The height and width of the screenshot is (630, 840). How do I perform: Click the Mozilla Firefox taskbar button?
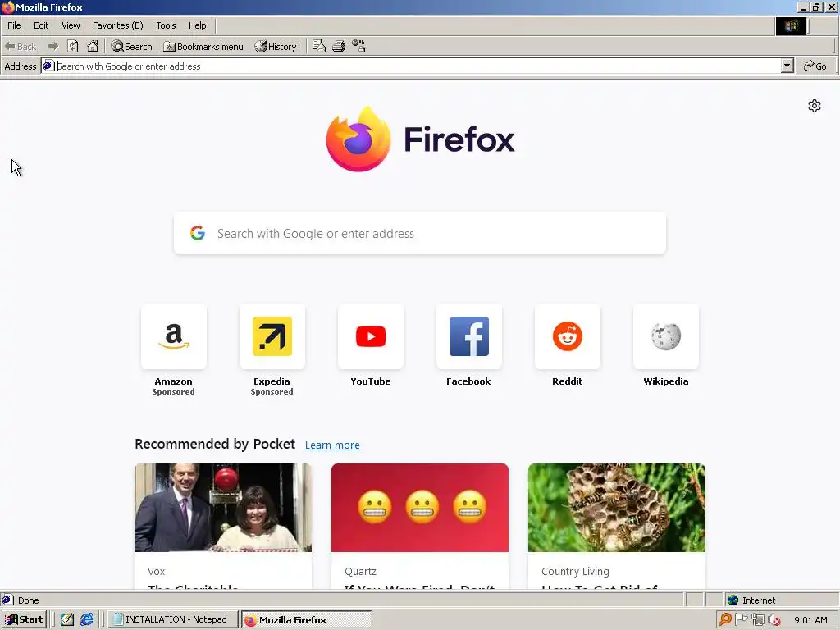click(307, 620)
